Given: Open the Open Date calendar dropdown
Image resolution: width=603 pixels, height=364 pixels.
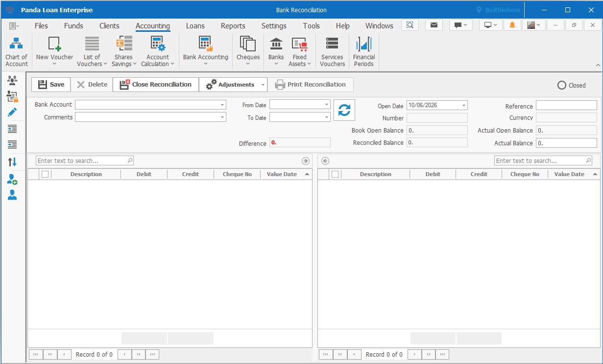Looking at the screenshot, I should tap(464, 105).
